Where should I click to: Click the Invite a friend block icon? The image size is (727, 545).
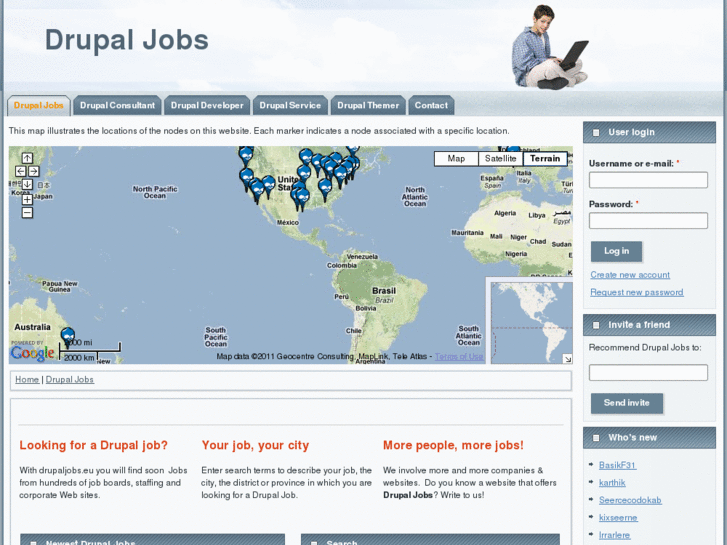coord(596,325)
